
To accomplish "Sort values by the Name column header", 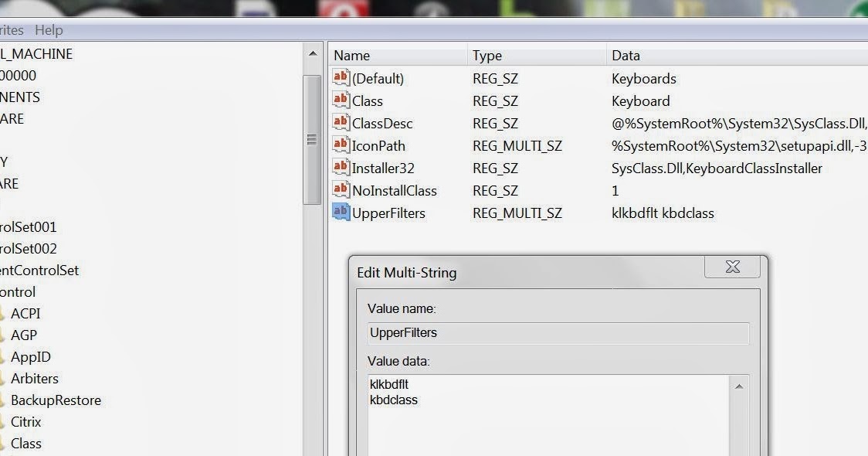I will 397,55.
